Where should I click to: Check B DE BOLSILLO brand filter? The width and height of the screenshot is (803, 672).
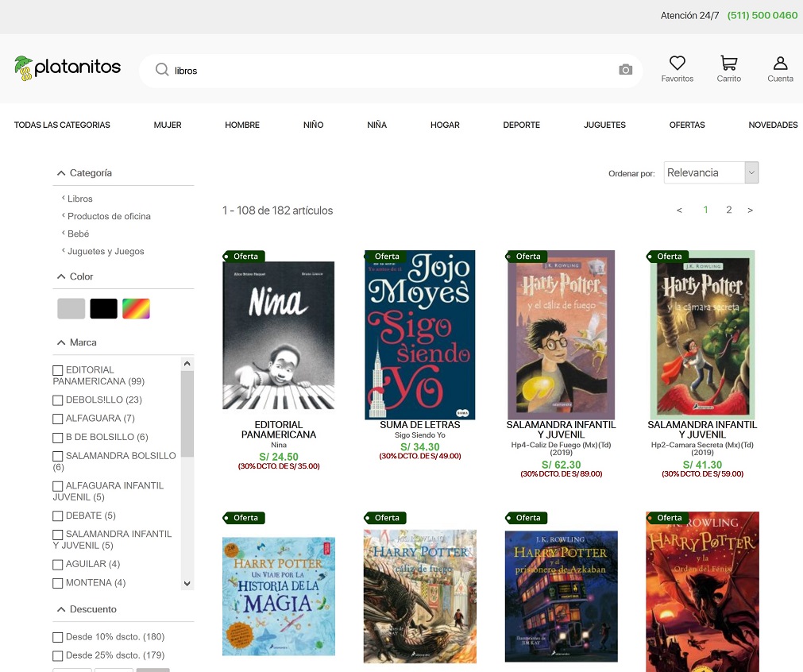tap(58, 438)
